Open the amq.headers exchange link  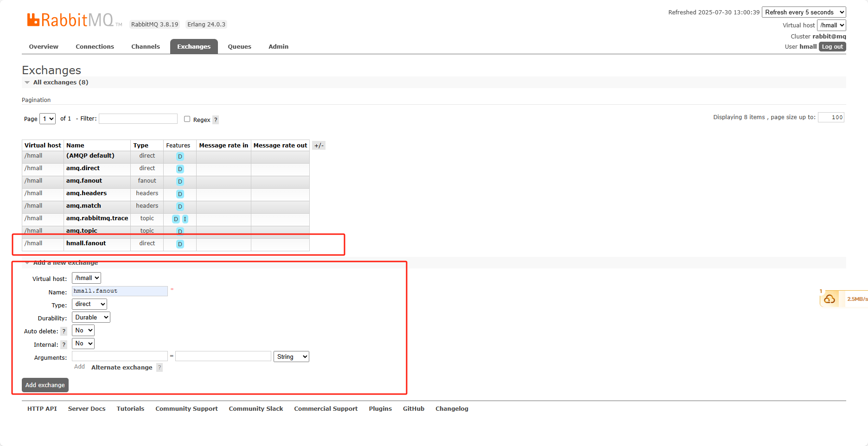tap(87, 193)
